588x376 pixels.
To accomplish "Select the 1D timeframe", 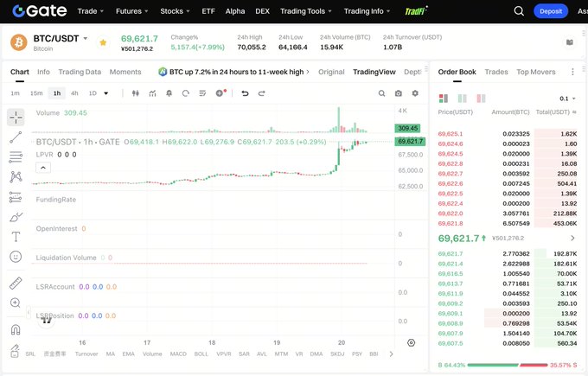I will click(93, 93).
